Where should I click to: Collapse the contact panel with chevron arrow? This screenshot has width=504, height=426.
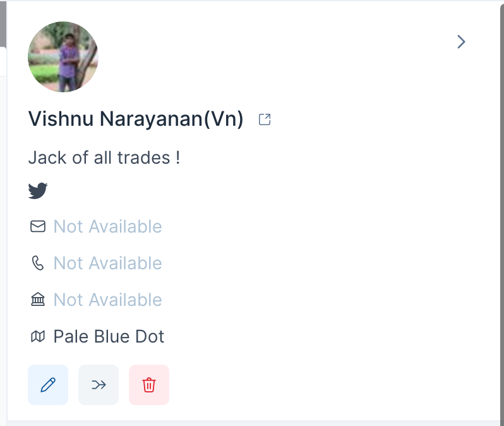(461, 42)
